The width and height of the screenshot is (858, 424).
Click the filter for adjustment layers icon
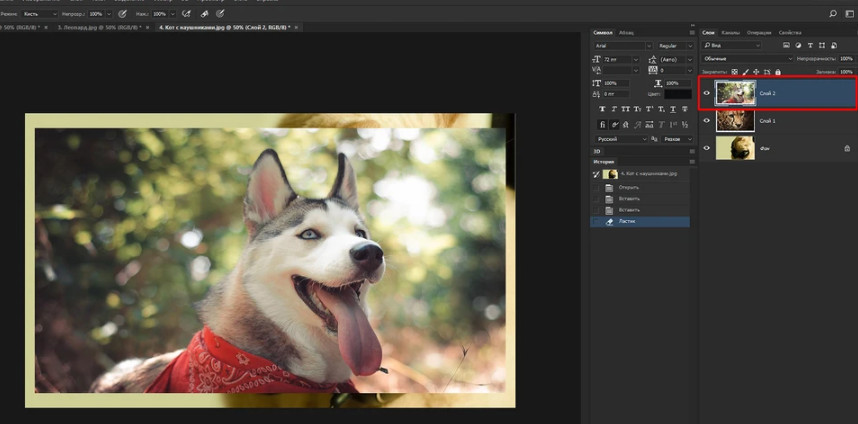pos(797,46)
